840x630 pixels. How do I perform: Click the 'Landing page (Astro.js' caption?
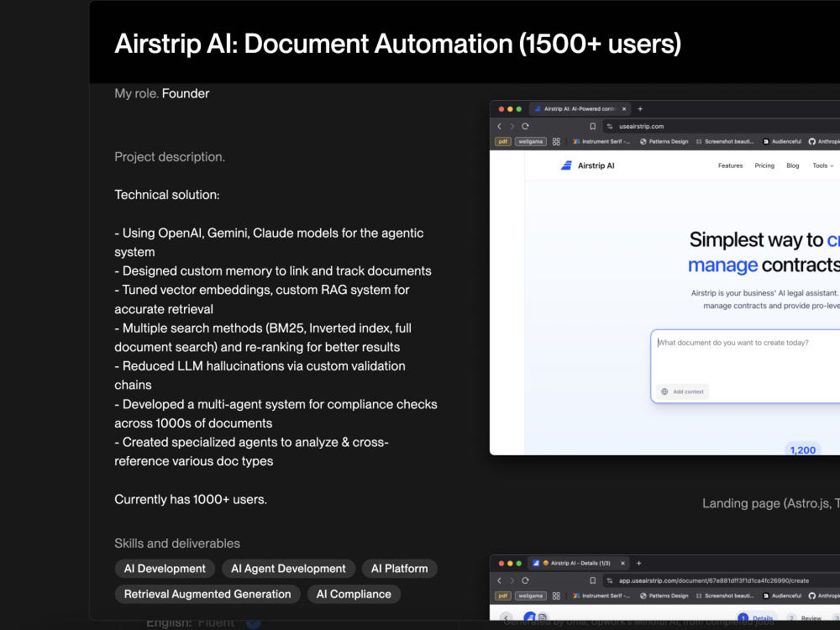point(771,503)
